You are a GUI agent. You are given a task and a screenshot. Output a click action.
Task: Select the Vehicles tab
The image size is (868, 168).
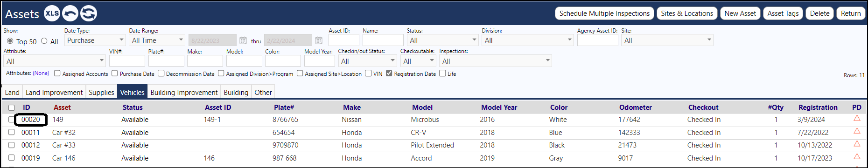click(133, 92)
